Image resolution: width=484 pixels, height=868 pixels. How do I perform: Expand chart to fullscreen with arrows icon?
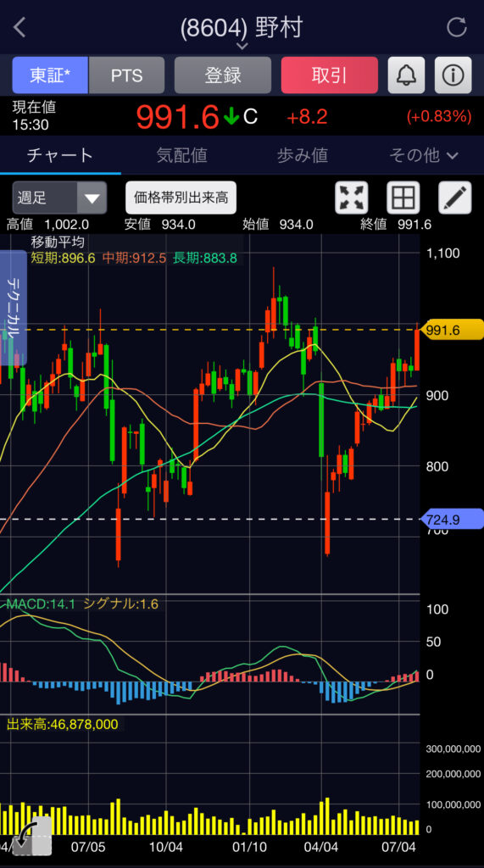click(352, 198)
